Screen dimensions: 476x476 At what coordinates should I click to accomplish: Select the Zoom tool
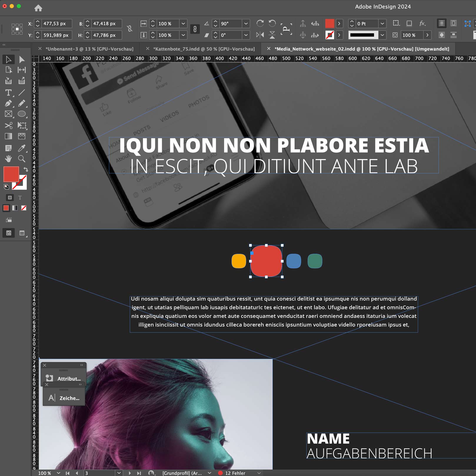pos(21,159)
